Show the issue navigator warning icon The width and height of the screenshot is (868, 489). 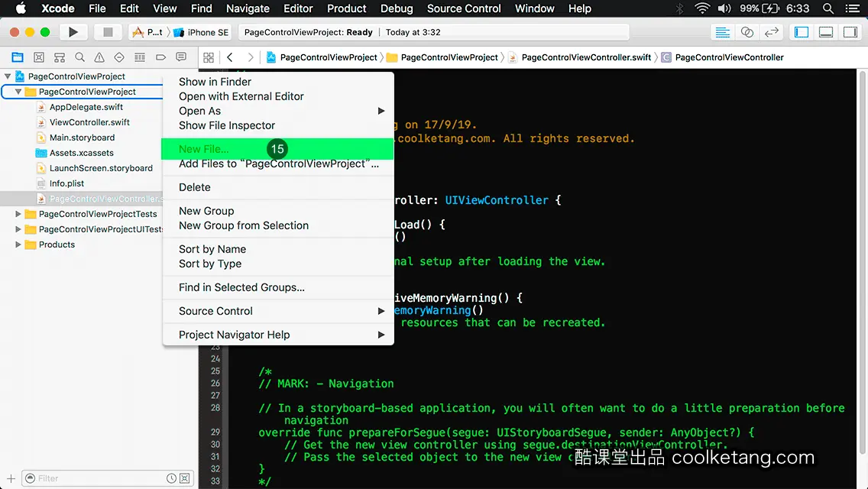99,57
